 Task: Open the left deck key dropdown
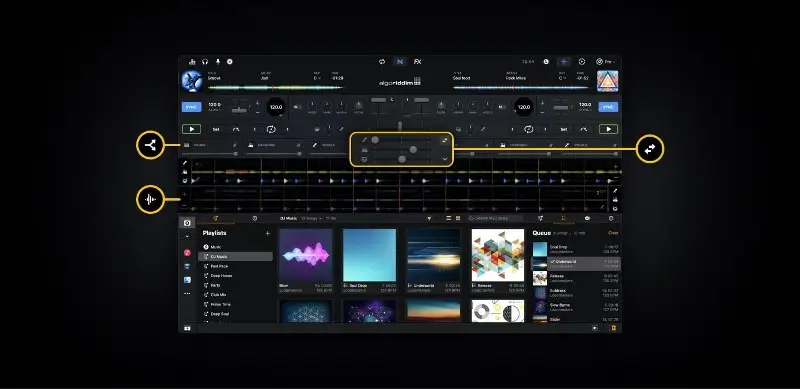(x=317, y=78)
